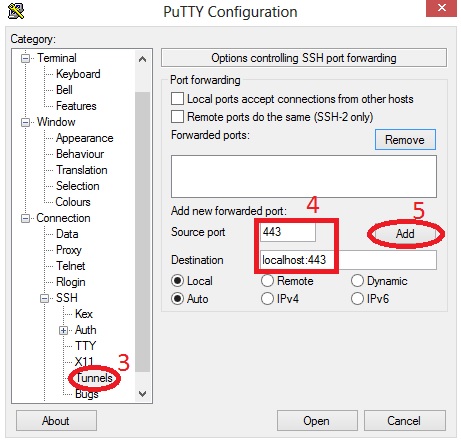Collapse the Terminal tree node
The image size is (461, 443).
point(25,59)
